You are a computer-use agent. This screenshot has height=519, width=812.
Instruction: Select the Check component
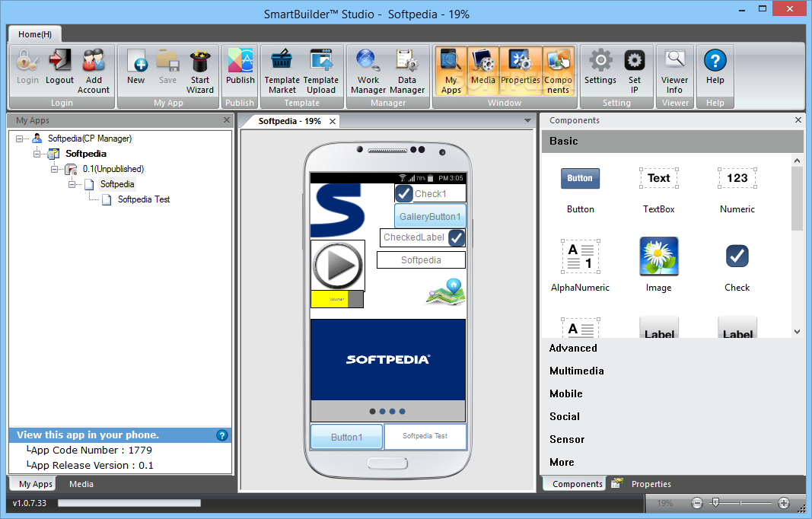pos(737,265)
